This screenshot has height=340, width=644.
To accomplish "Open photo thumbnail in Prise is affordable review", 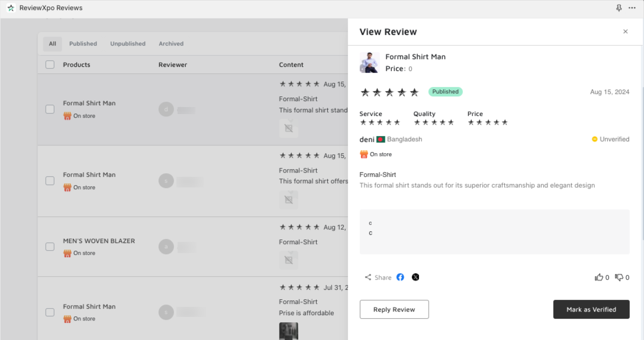I will (289, 331).
